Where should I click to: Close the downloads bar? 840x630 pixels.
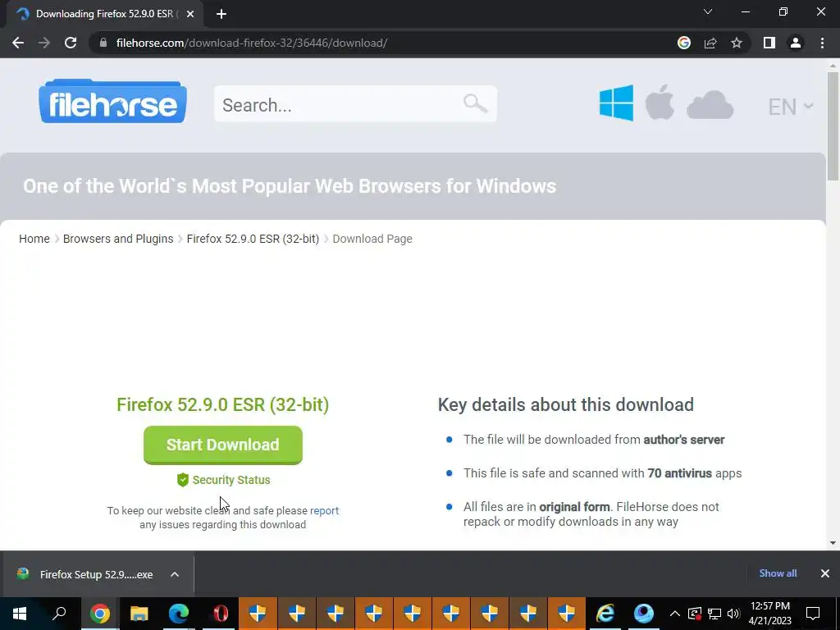(x=825, y=573)
